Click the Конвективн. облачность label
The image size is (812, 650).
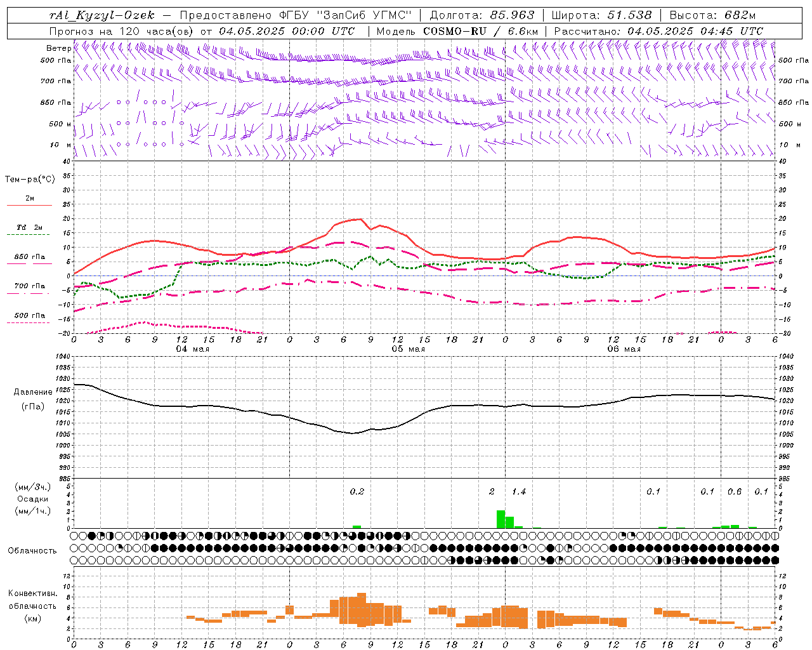[x=32, y=599]
